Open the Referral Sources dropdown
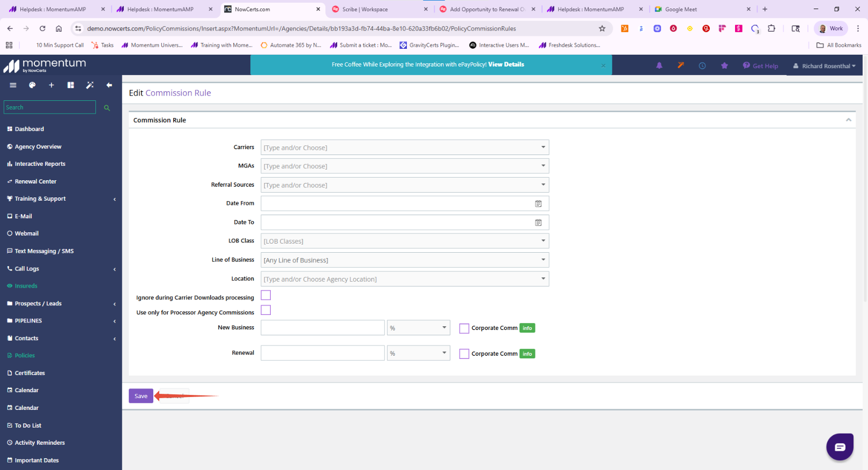The height and width of the screenshot is (470, 868). (x=405, y=185)
